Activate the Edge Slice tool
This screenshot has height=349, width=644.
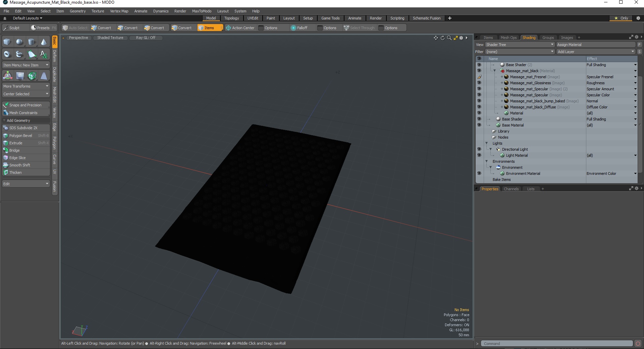[26, 158]
